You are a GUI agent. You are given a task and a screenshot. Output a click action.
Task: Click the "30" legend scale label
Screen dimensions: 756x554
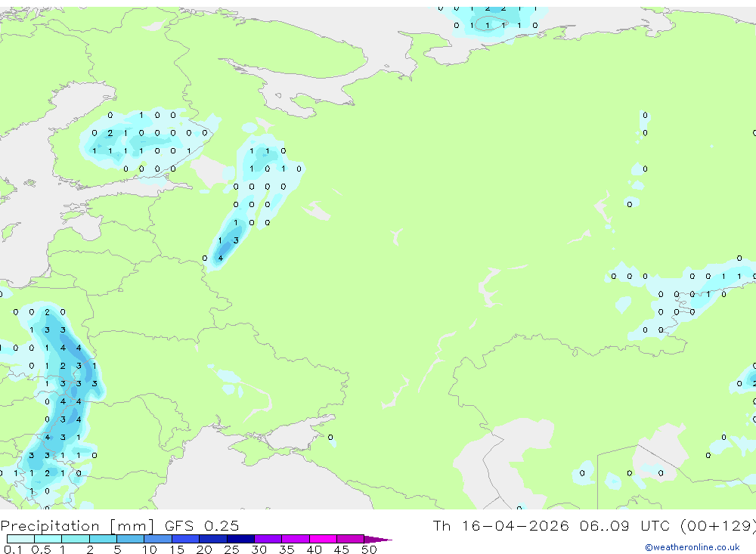[259, 549]
